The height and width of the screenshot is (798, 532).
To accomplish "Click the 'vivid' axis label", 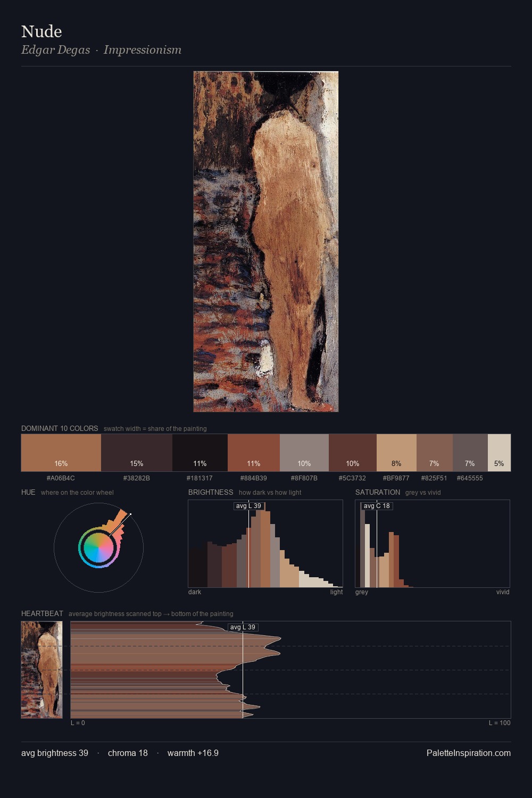I will point(503,592).
